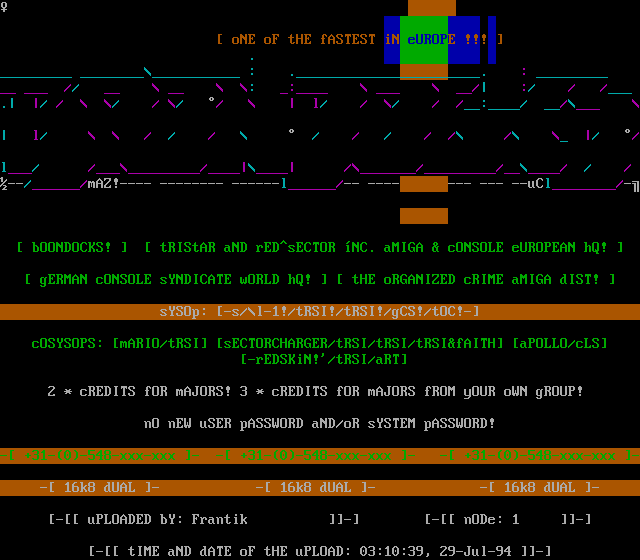Select the gERMAN cONSOLE sYNDICATE wORLD hQ! entry

pos(176,279)
